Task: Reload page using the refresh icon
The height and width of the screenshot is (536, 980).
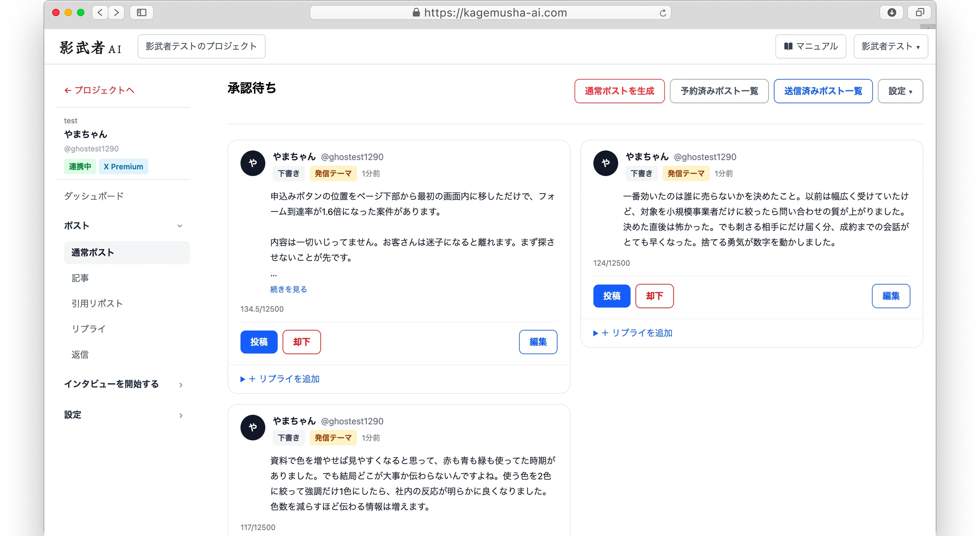Action: point(663,13)
